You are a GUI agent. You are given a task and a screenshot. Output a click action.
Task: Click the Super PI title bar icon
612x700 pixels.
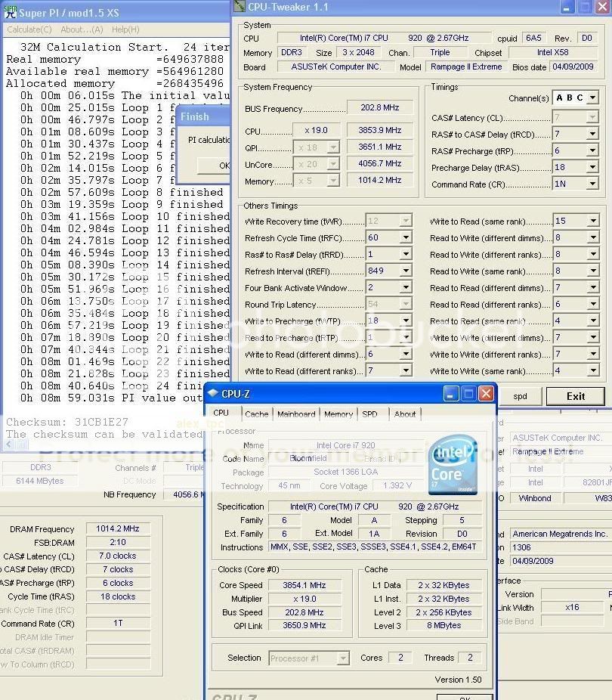[x=11, y=12]
